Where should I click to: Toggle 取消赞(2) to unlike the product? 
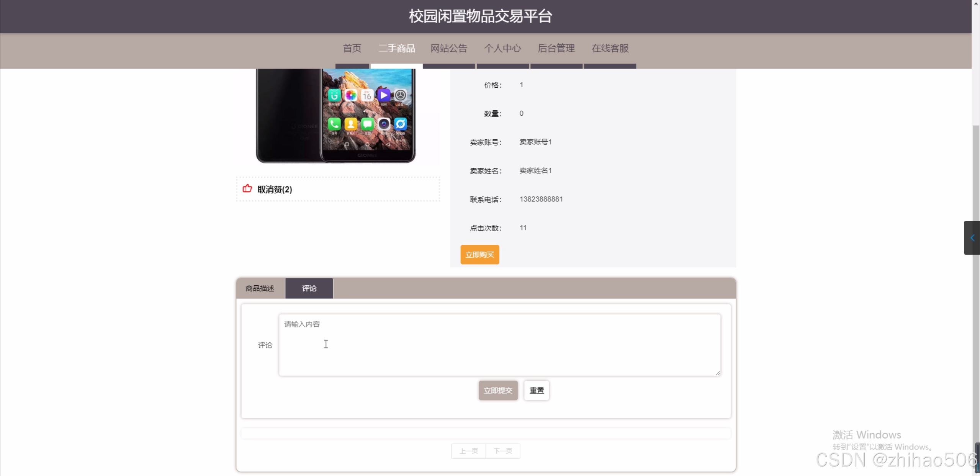pos(275,189)
